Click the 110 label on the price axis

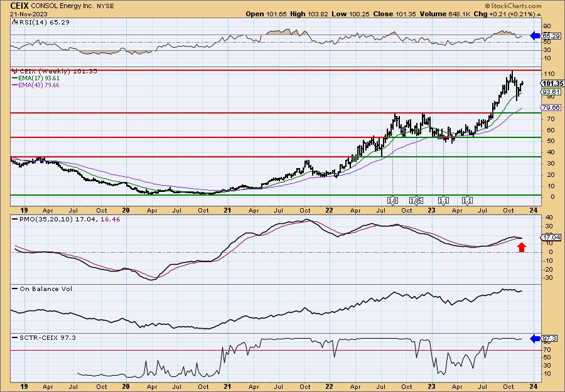(x=550, y=74)
